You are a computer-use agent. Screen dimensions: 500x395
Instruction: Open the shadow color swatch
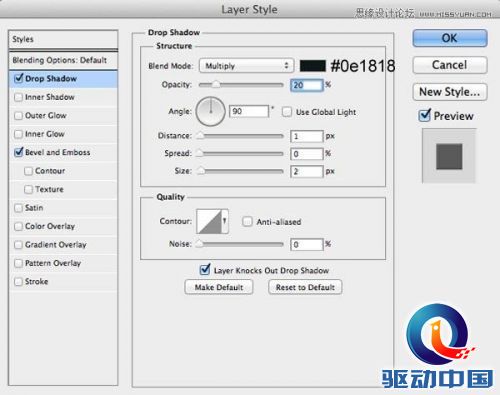click(313, 66)
